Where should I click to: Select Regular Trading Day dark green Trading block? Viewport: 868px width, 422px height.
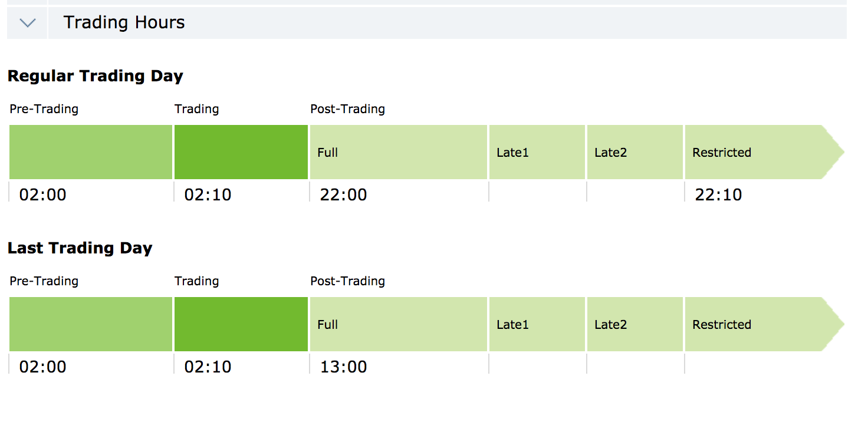[x=241, y=152]
